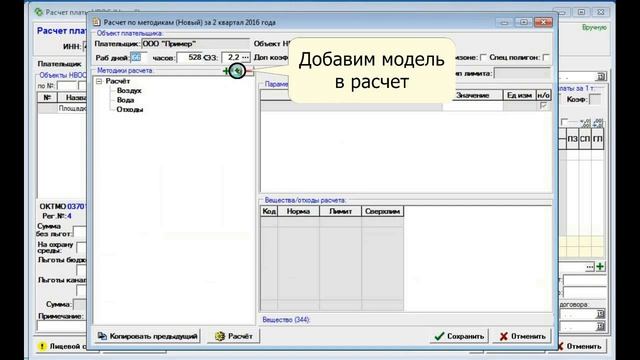Open the calendar icon near договора field
This screenshot has height=360, width=640.
(x=600, y=313)
